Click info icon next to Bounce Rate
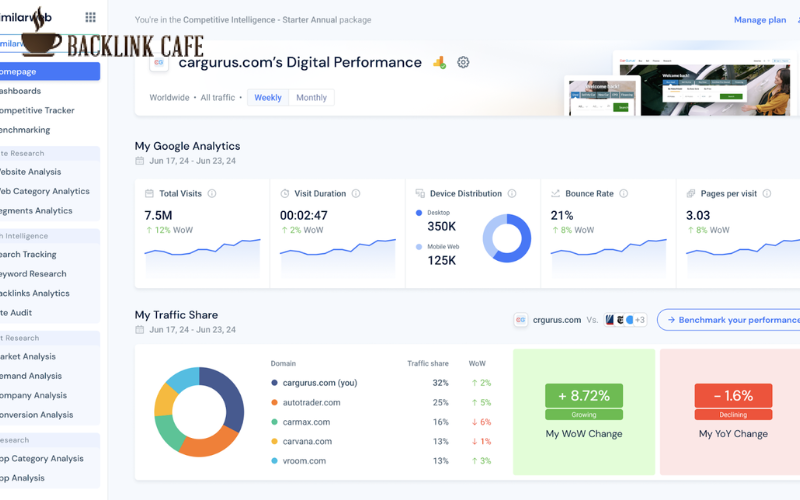Screen dimensions: 800x500 click(623, 193)
